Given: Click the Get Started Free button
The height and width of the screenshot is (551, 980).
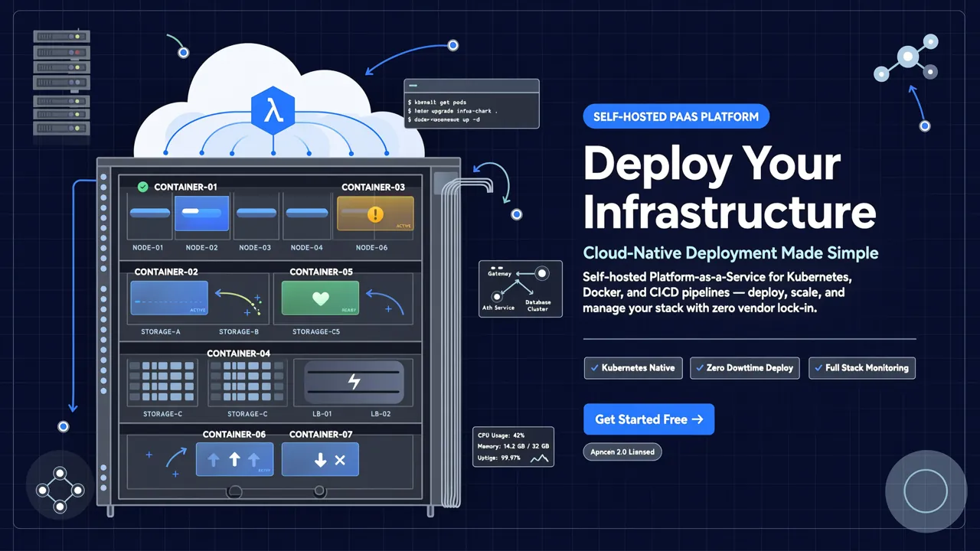Looking at the screenshot, I should pos(648,419).
